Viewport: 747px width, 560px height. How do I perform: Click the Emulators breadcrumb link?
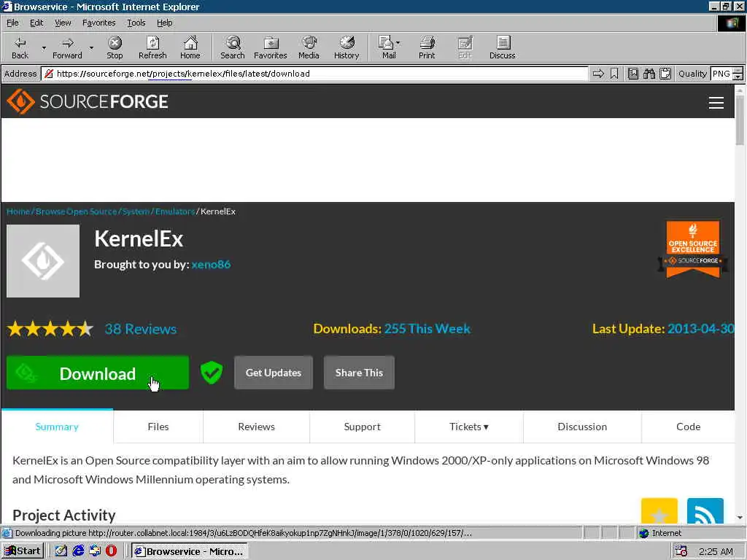tap(175, 211)
